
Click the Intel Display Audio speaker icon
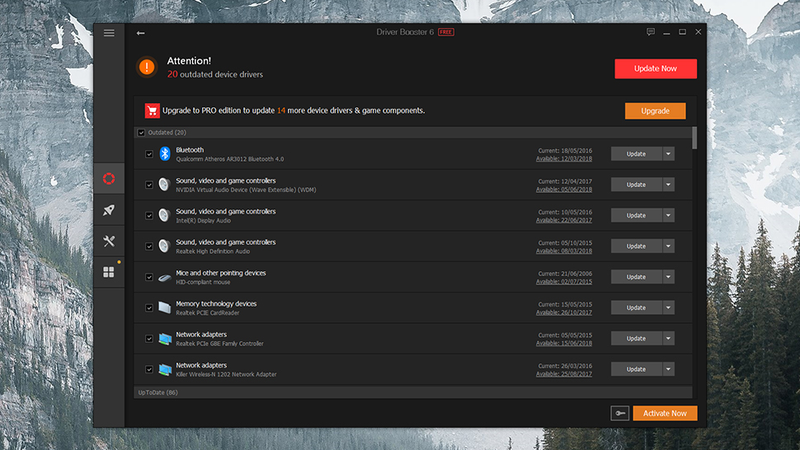pyautogui.click(x=164, y=215)
